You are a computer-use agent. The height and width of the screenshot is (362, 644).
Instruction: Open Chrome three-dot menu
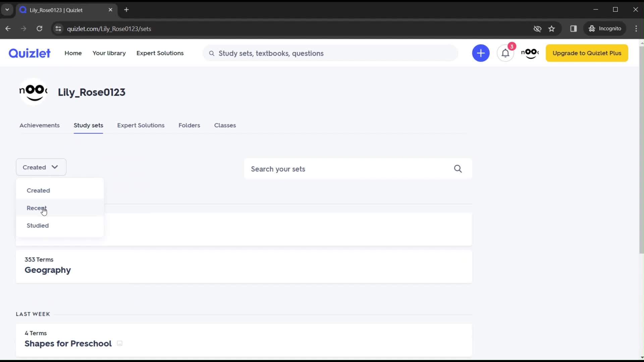(x=636, y=29)
